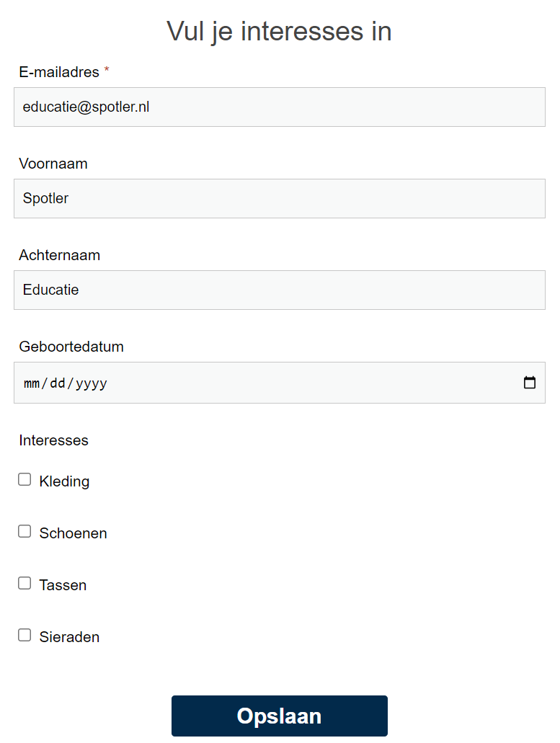The height and width of the screenshot is (743, 560).
Task: Focus the Geboortedatum date field
Action: click(x=216, y=383)
